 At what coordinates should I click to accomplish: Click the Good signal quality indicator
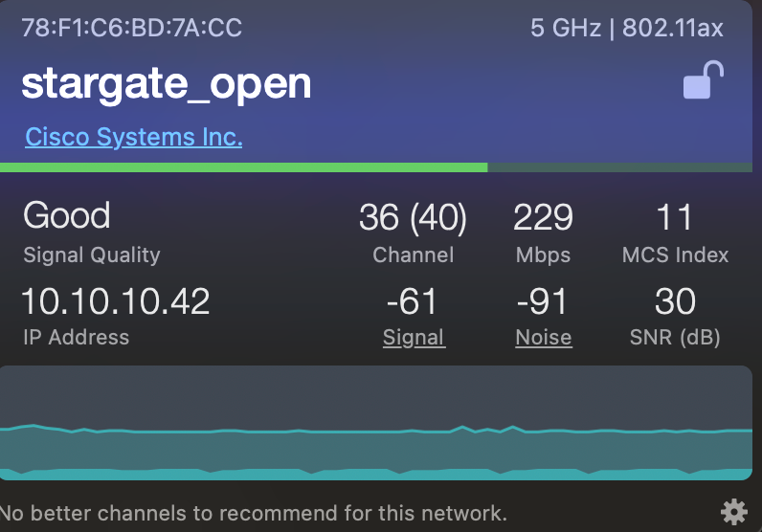67,215
